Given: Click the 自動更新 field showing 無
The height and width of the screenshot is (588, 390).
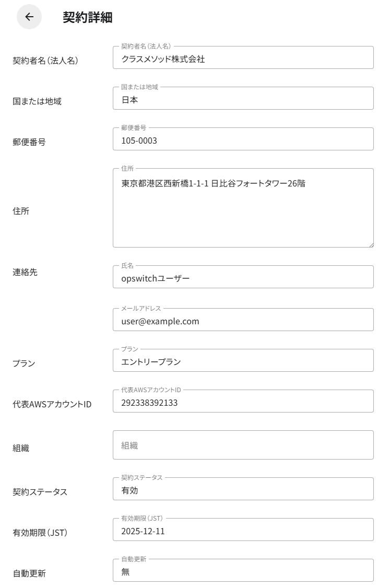Looking at the screenshot, I should click(243, 572).
